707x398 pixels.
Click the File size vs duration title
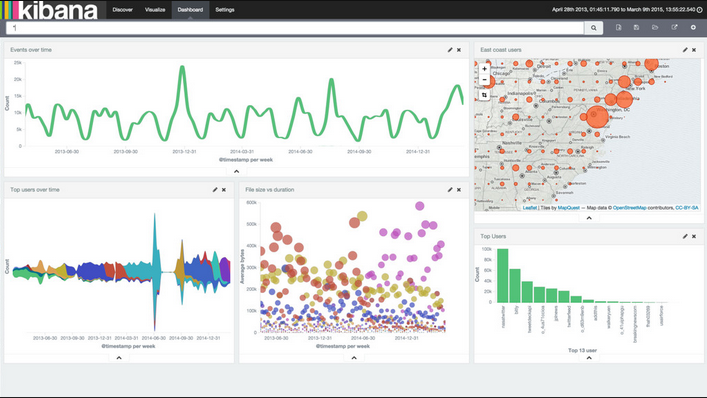click(270, 190)
